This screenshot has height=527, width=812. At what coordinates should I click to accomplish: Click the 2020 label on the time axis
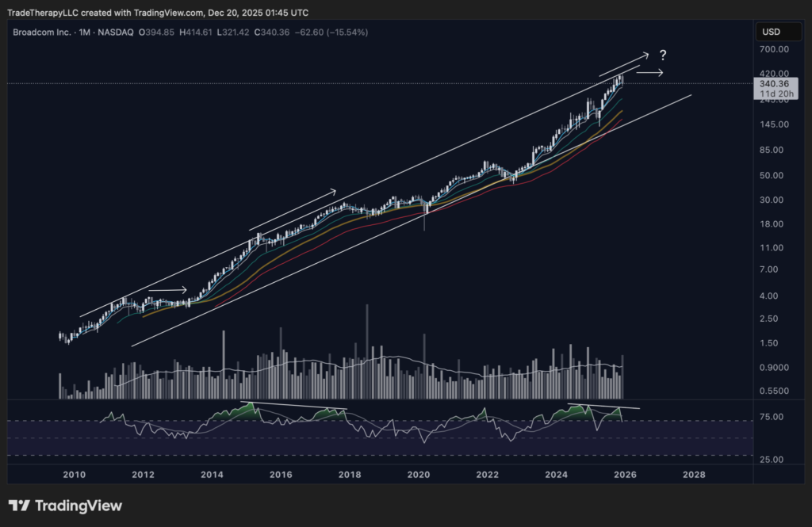click(418, 475)
